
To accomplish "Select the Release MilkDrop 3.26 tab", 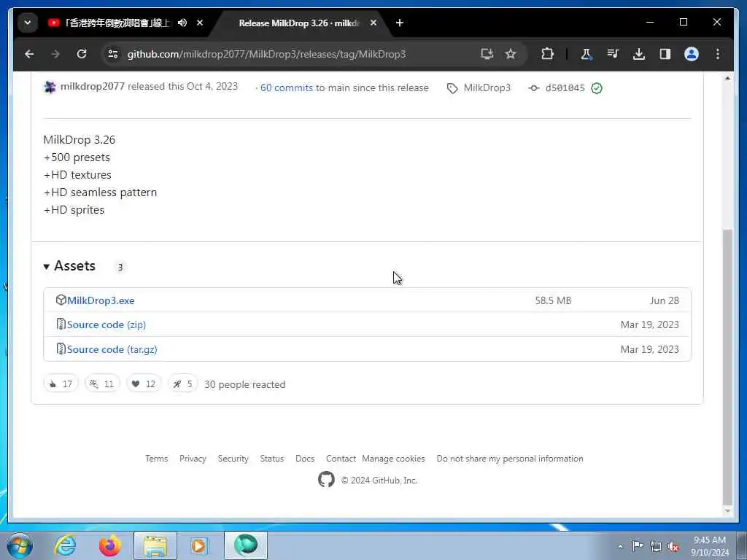I will click(x=298, y=23).
